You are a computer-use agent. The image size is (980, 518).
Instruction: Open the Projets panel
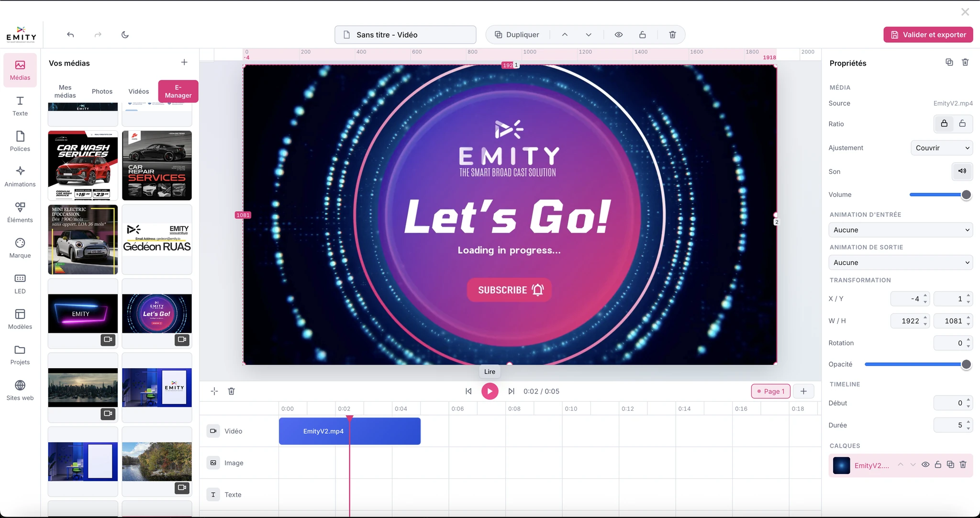coord(20,355)
